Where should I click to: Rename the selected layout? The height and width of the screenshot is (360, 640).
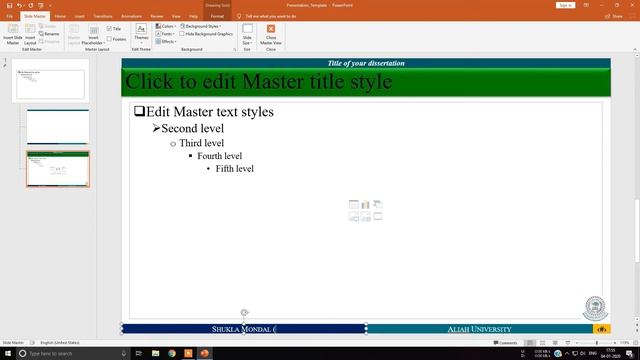tap(49, 34)
